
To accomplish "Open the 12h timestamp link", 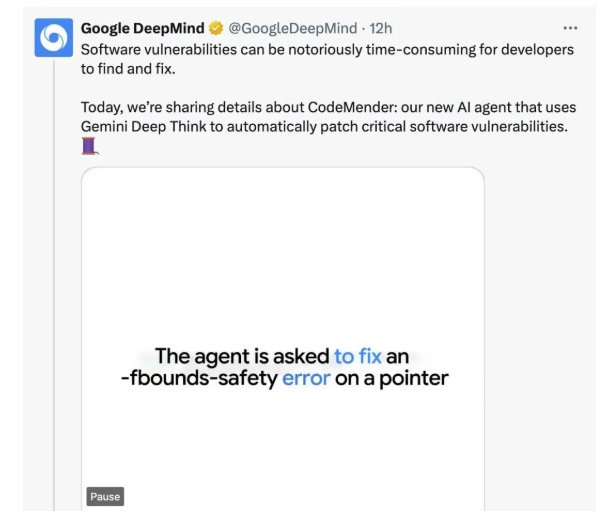I will click(x=380, y=27).
